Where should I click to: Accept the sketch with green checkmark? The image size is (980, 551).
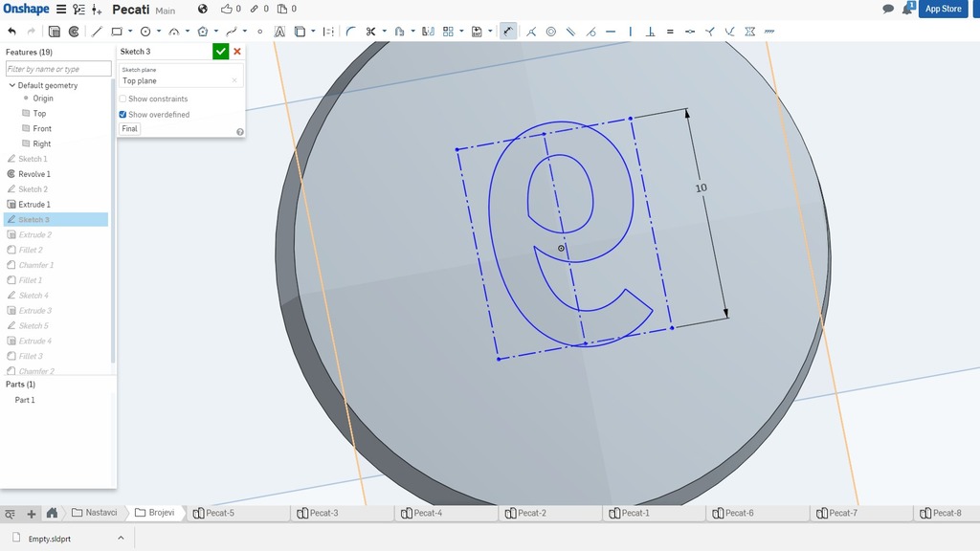(221, 52)
